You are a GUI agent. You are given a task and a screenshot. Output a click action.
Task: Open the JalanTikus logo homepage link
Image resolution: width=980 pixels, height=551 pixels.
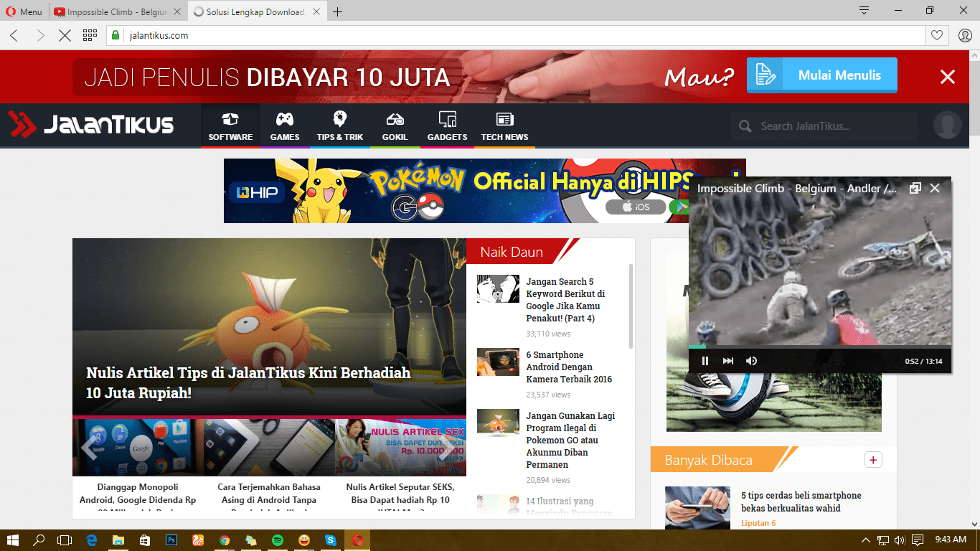coord(91,125)
